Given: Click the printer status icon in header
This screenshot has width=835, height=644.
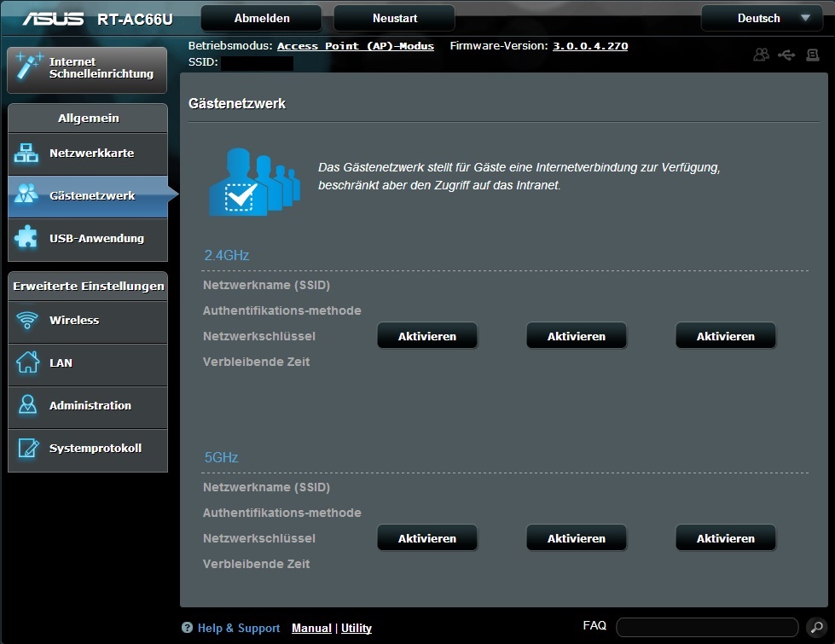Looking at the screenshot, I should coord(813,55).
